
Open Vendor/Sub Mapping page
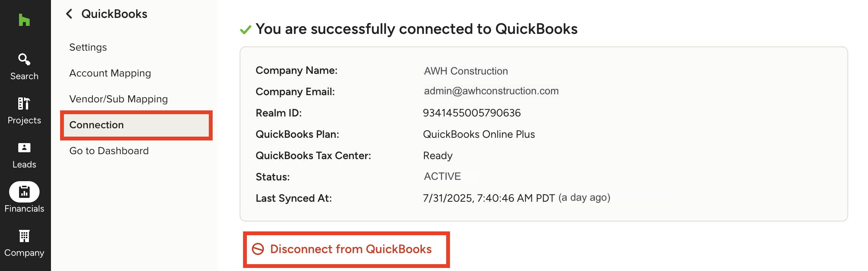click(118, 99)
